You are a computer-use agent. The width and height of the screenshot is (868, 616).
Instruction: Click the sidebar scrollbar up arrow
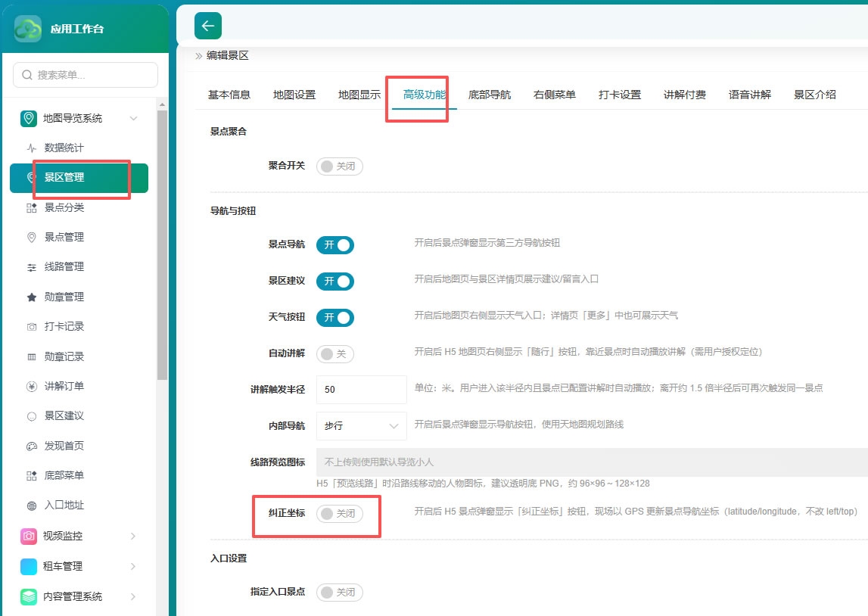(x=162, y=104)
